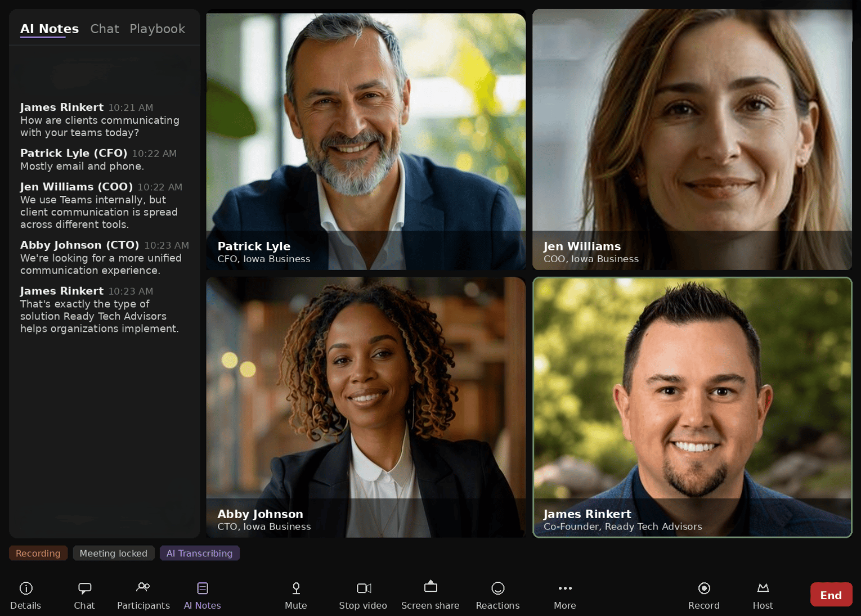Image resolution: width=861 pixels, height=616 pixels.
Task: Toggle AI Notes in the bottom toolbar
Action: (x=203, y=595)
